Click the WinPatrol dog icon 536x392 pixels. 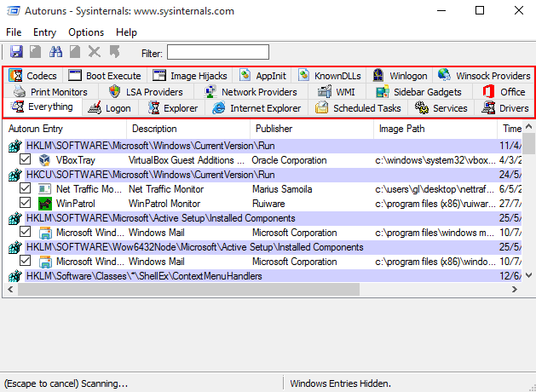(45, 204)
